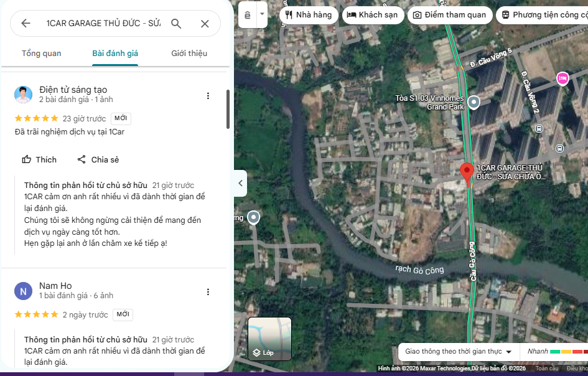The width and height of the screenshot is (588, 376).
Task: Click the pink hotel marker on the map
Action: tap(562, 78)
